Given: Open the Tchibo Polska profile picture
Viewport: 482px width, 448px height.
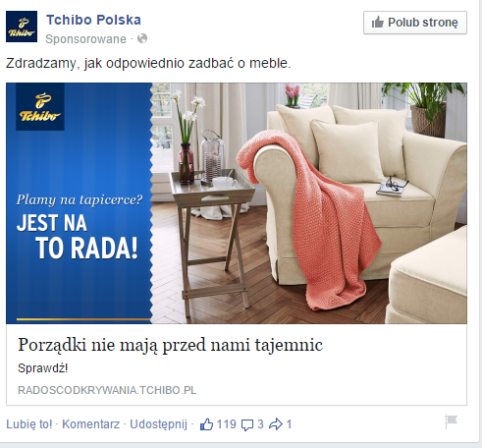Looking at the screenshot, I should (22, 27).
